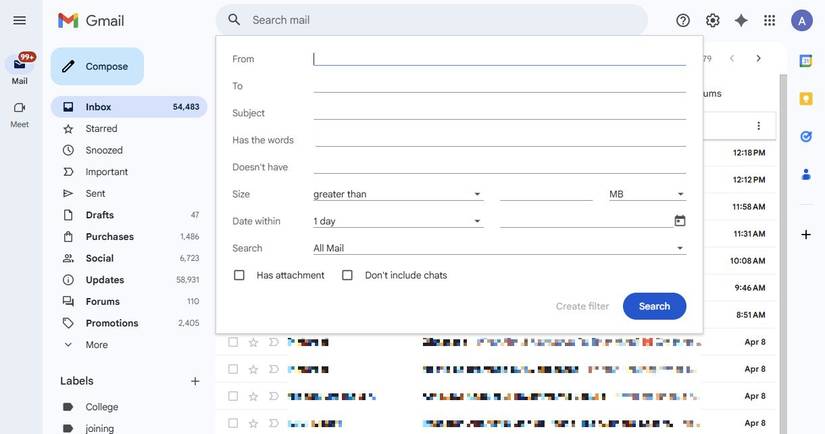Viewport: 825px width, 434px height.
Task: Open the Date within 1 day dropdown
Action: pos(398,221)
